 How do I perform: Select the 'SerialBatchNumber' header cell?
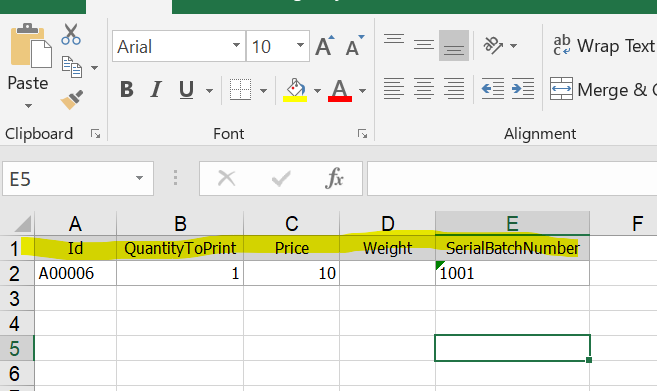point(512,248)
